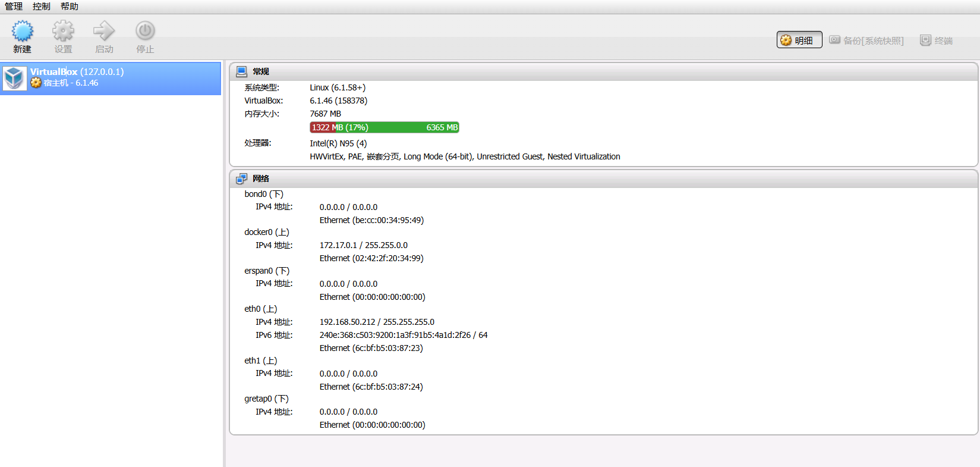The height and width of the screenshot is (467, 980).
Task: Click Ethernet MAC 02:42:2f:20:34:99
Action: coord(371,258)
